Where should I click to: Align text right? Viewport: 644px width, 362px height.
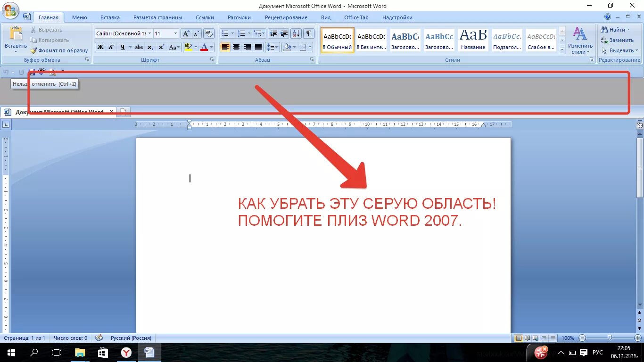248,47
